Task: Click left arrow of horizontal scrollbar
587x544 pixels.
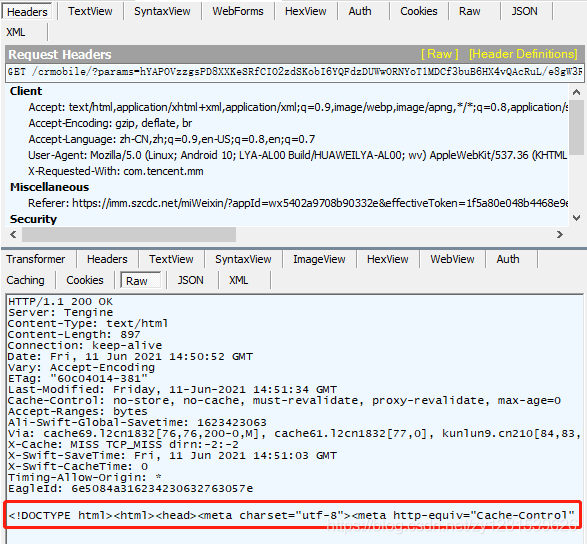Action: (13, 234)
